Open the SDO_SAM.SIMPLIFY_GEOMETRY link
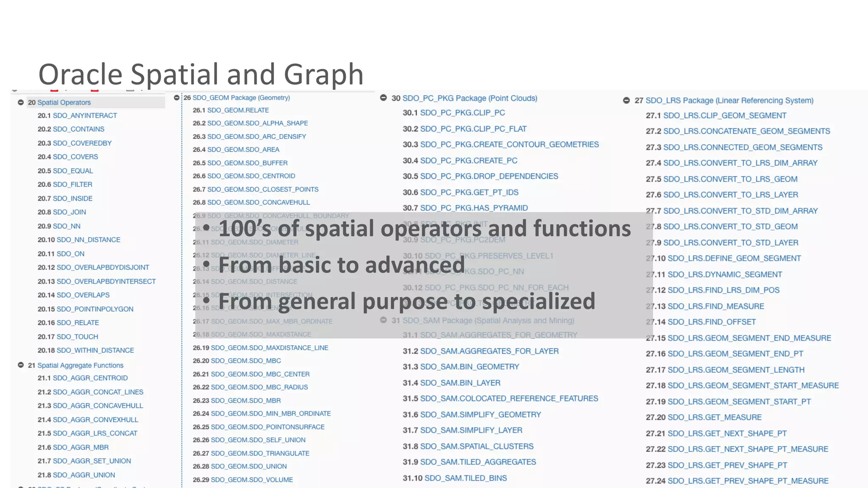Viewport: 868px width, 488px height. click(481, 415)
